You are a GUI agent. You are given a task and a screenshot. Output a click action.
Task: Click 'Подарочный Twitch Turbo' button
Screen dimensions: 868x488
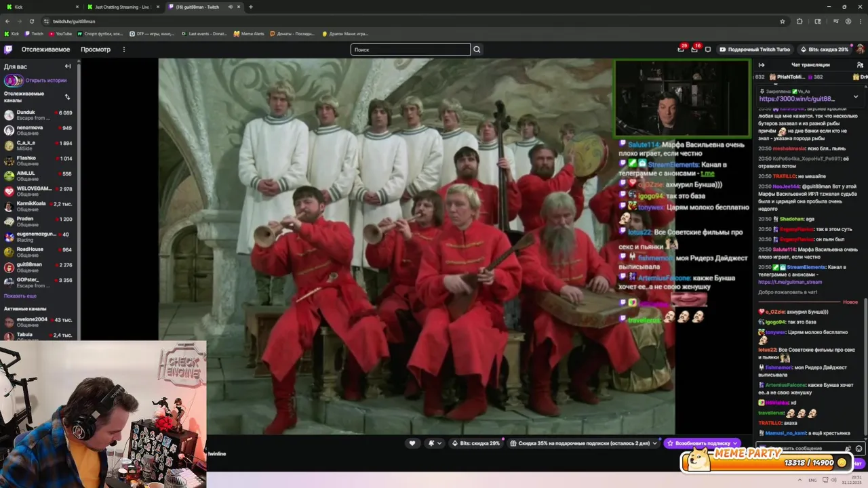754,49
